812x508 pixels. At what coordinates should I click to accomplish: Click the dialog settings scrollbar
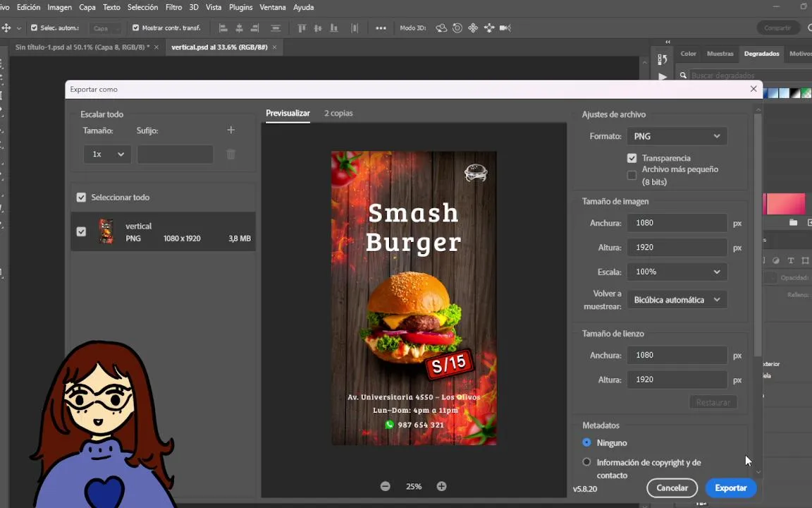(758, 235)
